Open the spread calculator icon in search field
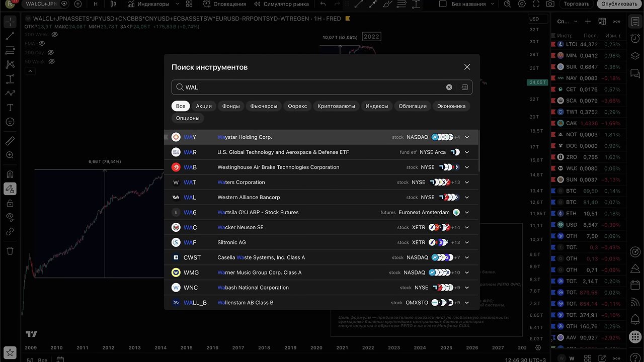The image size is (644, 362). coord(464,87)
